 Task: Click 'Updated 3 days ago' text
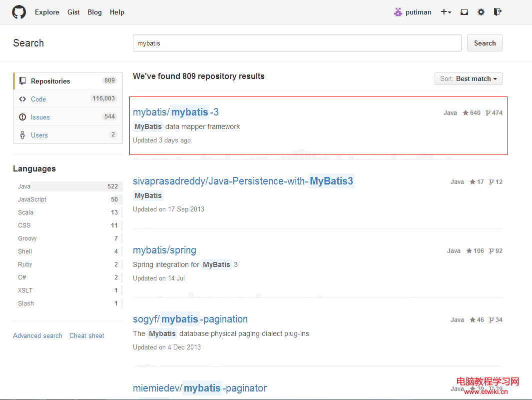162,140
